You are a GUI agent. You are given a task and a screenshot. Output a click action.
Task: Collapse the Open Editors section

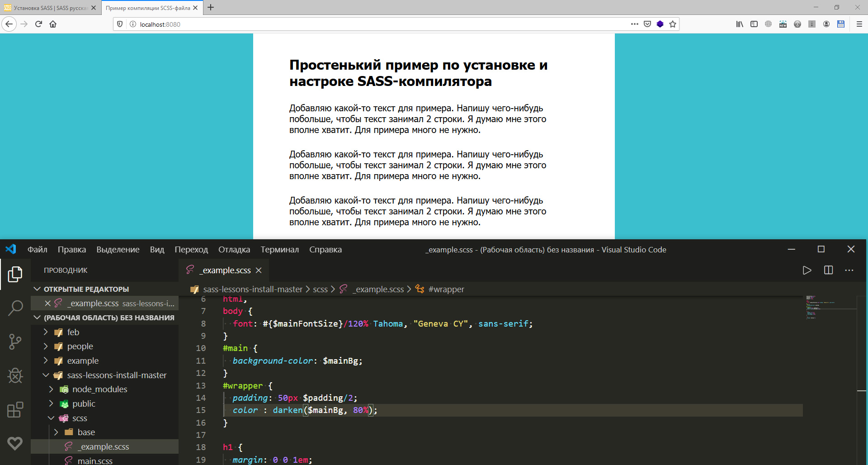pos(38,289)
